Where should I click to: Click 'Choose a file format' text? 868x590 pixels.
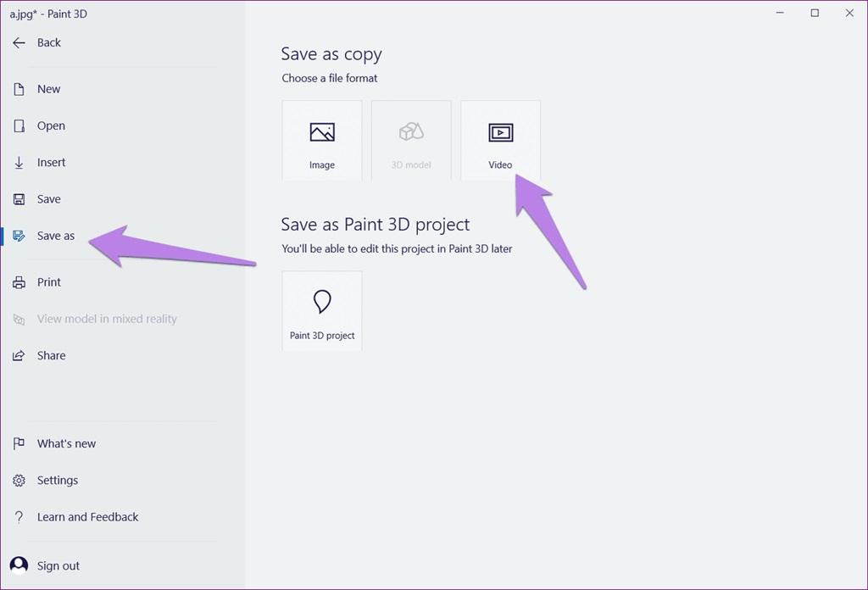click(x=330, y=78)
